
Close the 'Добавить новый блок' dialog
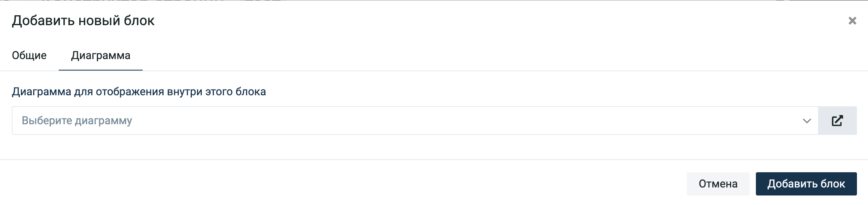852,21
